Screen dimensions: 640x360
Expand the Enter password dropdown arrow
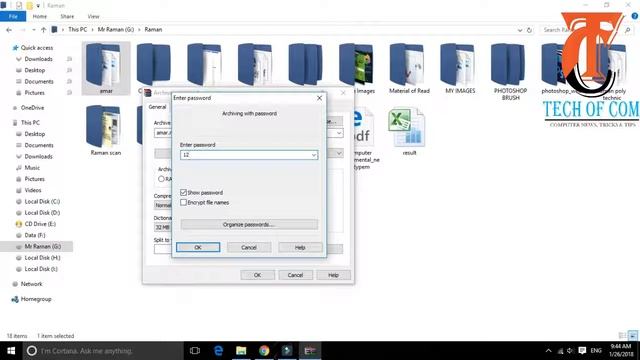tap(313, 155)
